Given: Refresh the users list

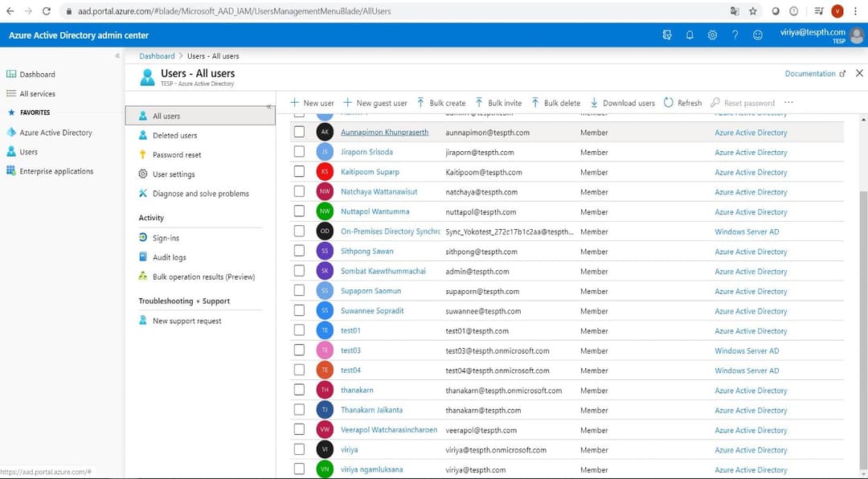Looking at the screenshot, I should click(682, 103).
